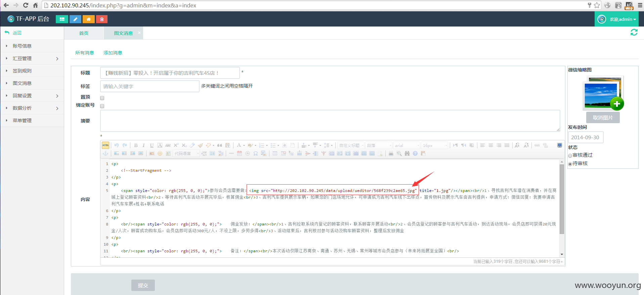This screenshot has width=644, height=295.
Task: Click the redo arrow in editor toolbar
Action: click(x=125, y=145)
